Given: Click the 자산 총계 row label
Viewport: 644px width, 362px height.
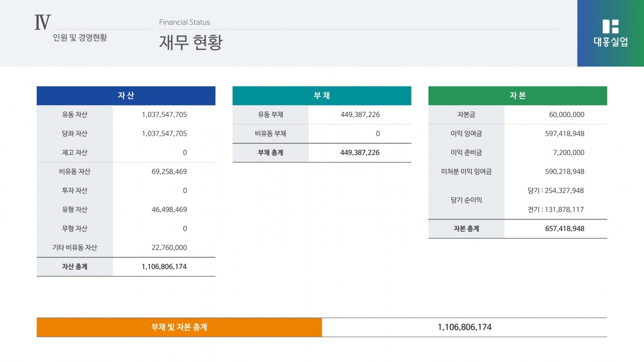Looking at the screenshot, I should 75,267.
